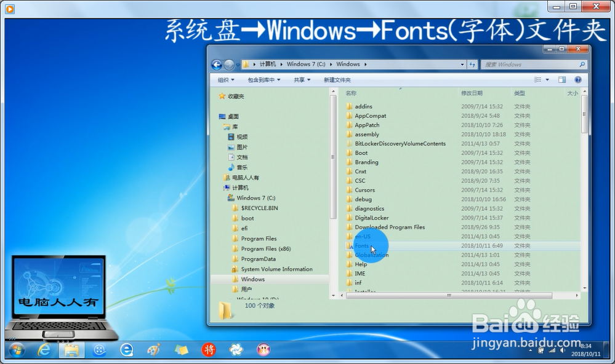Open the red 将 chess taskbar icon
The width and height of the screenshot is (615, 364).
[209, 349]
